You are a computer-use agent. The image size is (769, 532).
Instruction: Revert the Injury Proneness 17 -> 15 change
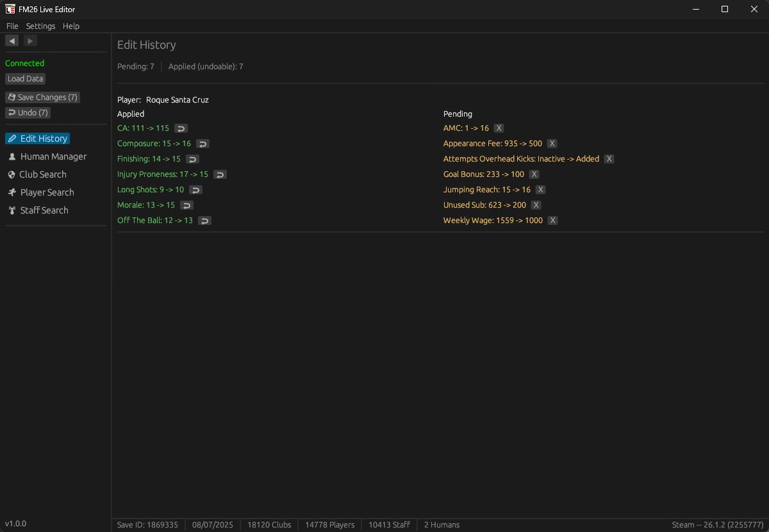220,174
